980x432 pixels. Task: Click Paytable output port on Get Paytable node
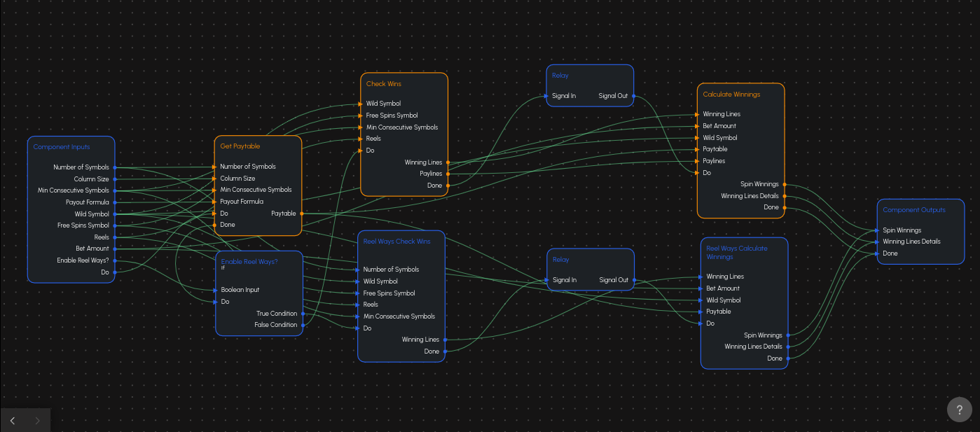point(301,214)
